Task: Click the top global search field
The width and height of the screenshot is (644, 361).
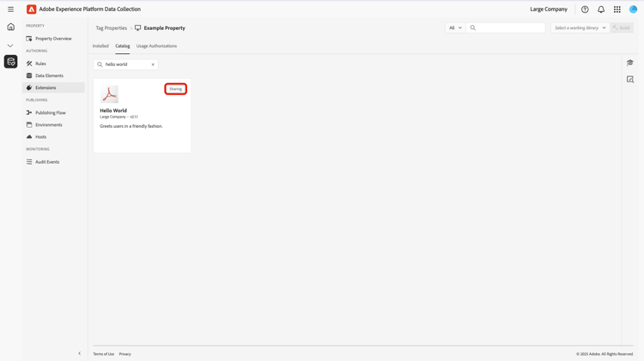Action: coord(506,28)
